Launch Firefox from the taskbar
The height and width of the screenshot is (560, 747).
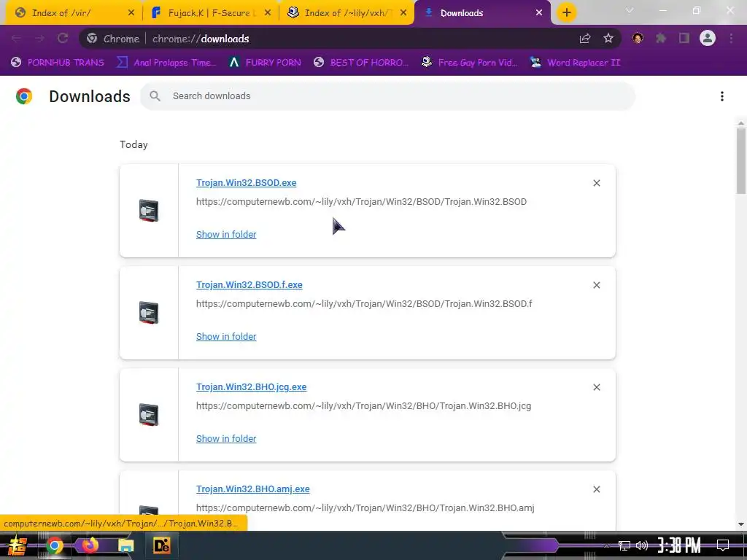(x=90, y=545)
